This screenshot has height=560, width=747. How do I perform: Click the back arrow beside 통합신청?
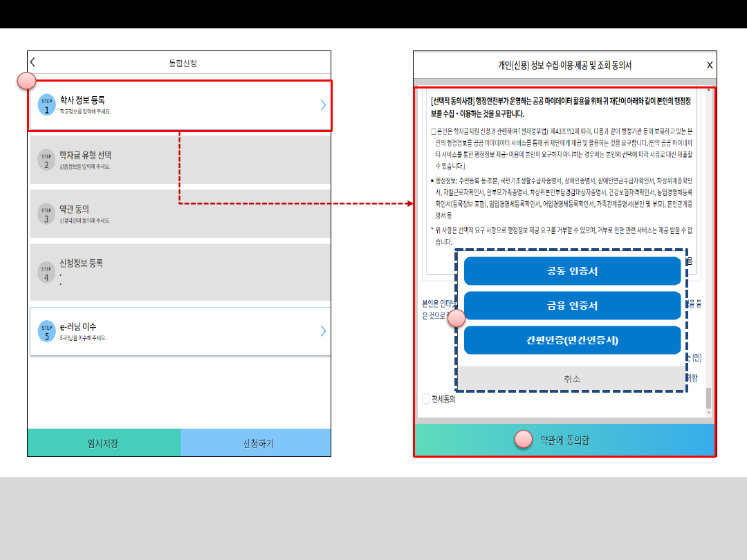[x=33, y=62]
